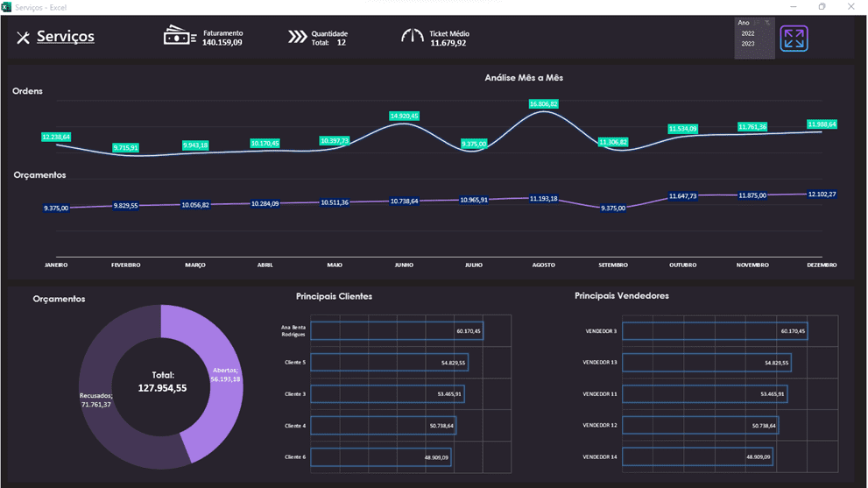Select 2023 in the Ano slicer
This screenshot has width=868, height=488.
tap(749, 44)
